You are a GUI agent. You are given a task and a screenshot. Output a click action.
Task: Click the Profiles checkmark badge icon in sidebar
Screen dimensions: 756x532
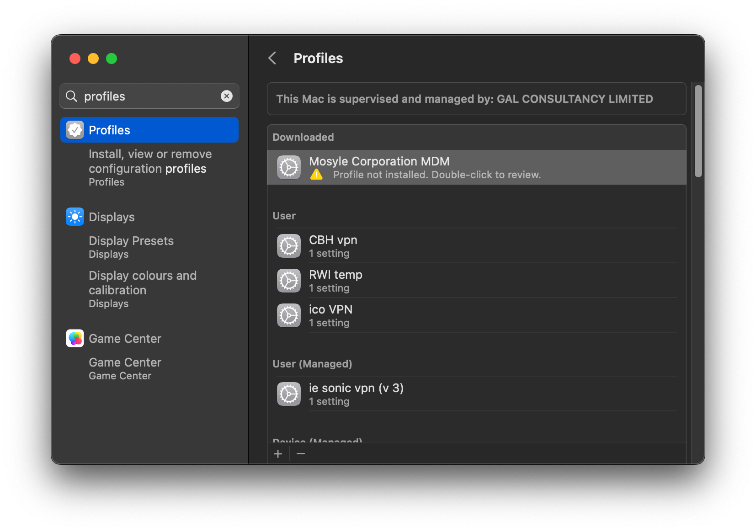75,130
